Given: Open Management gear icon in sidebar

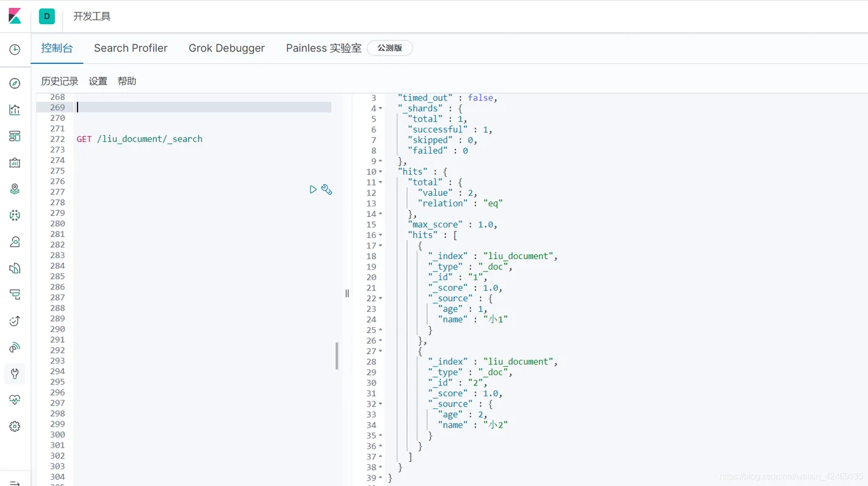Looking at the screenshot, I should [15, 426].
